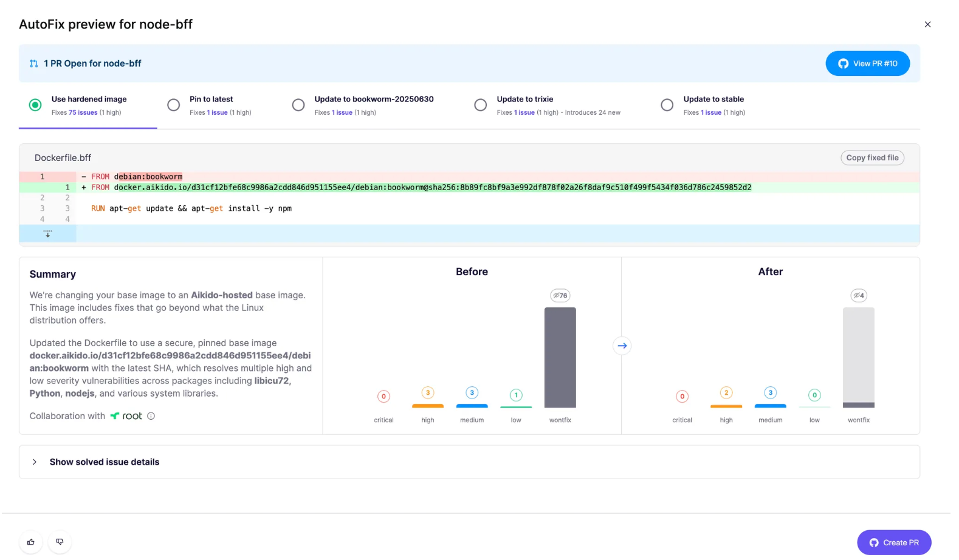The height and width of the screenshot is (560, 959).
Task: Choose Update to bookworm-20250630 radio option
Action: 298,105
